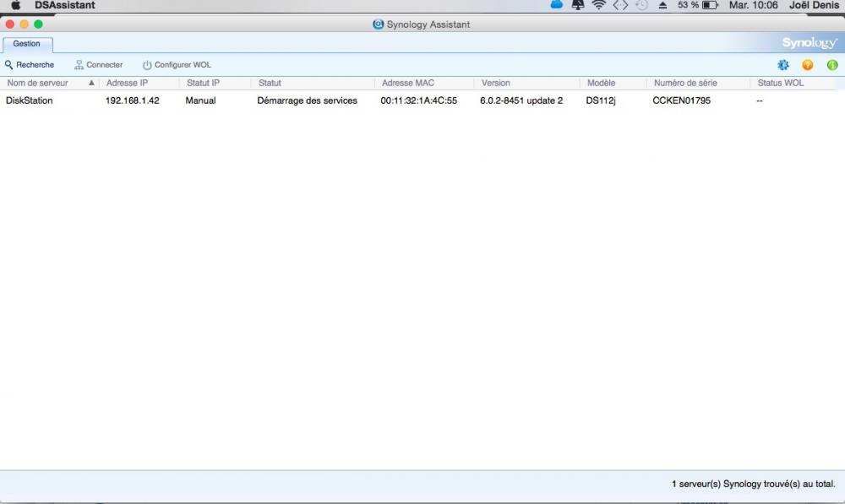845x504 pixels.
Task: Open the Time Machine menu bar icon
Action: pos(641,5)
